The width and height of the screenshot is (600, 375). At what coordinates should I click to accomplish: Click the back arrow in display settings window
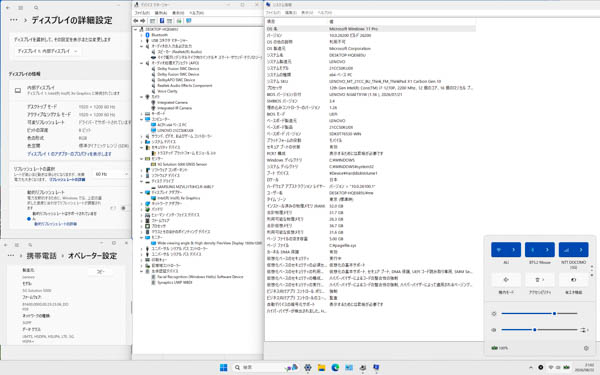[8, 8]
